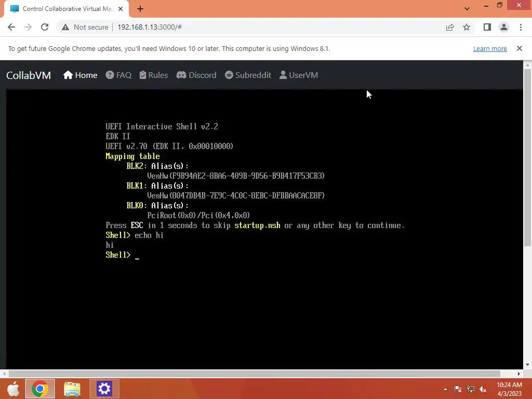Dismiss the Chrome update notification bar
Viewport: 532px width, 399px height.
[520, 48]
